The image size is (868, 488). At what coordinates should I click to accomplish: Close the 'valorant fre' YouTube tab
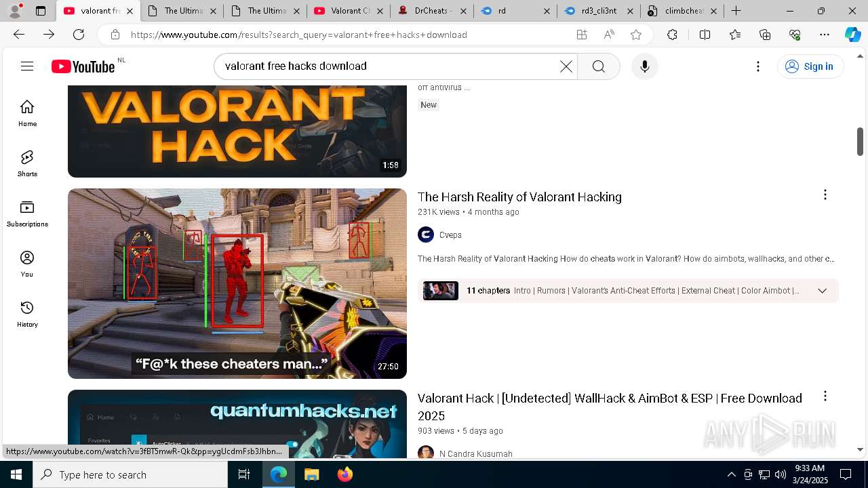click(x=130, y=11)
